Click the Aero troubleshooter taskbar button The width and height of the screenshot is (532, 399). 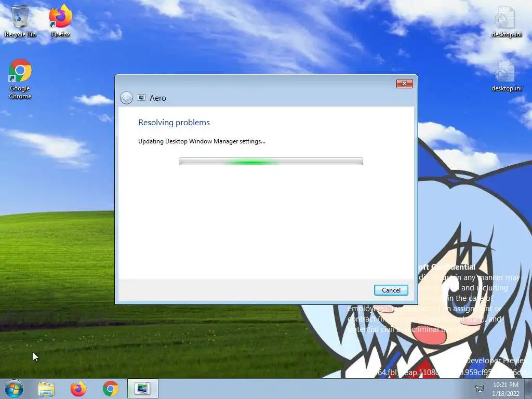coord(142,389)
